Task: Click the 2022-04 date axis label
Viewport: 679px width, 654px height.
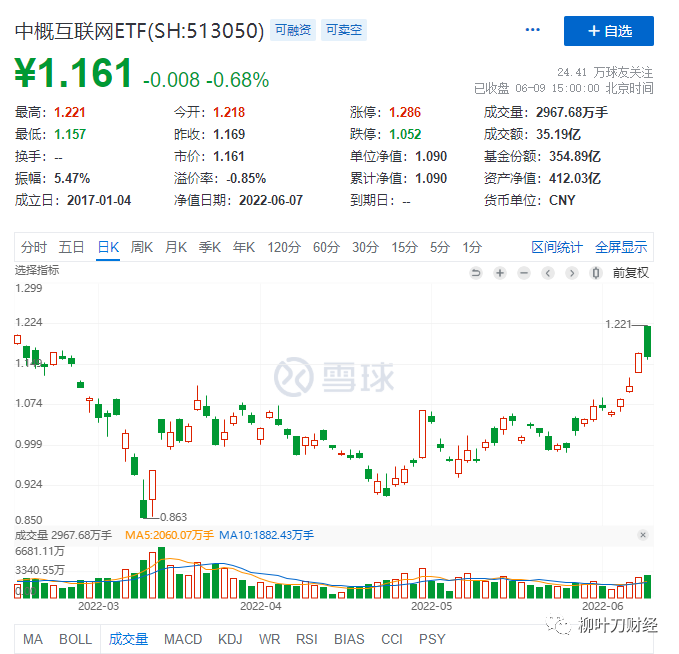Action: 261,606
